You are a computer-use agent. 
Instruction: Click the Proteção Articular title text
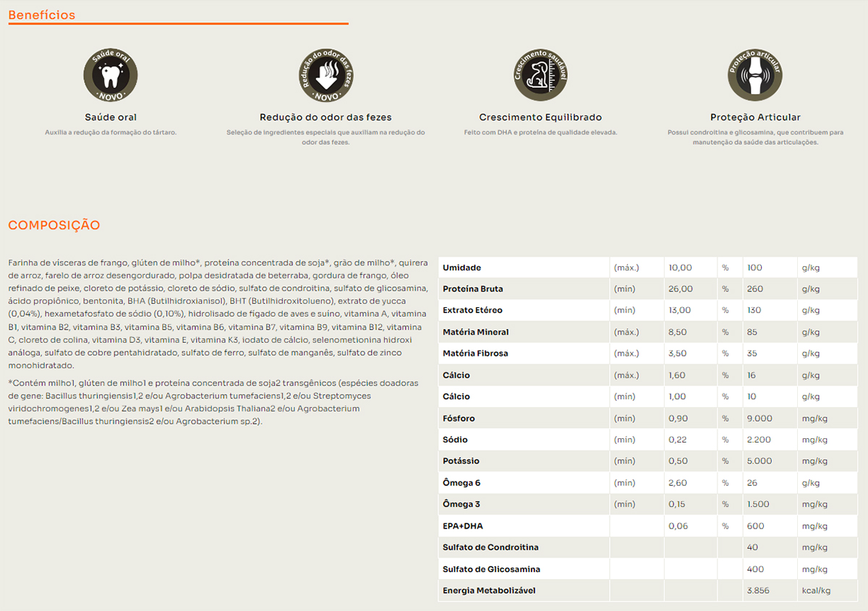(755, 117)
